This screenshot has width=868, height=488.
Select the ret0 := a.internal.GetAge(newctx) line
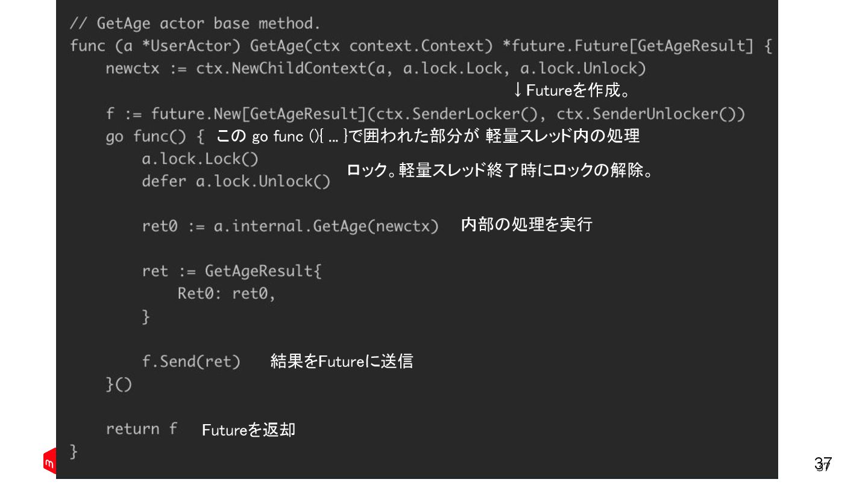pos(290,227)
